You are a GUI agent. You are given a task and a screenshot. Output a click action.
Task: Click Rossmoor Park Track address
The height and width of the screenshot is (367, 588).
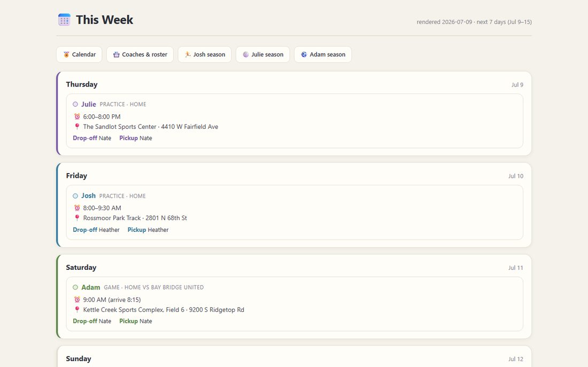tap(135, 218)
